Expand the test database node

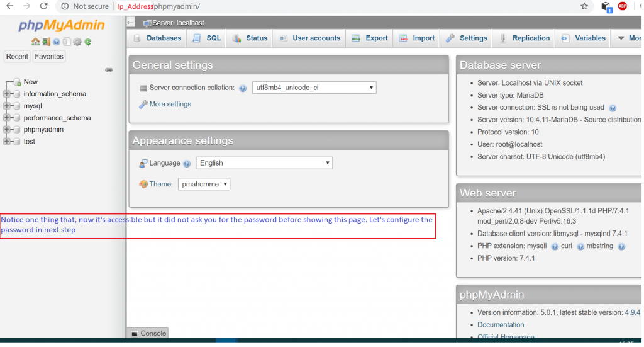coord(6,142)
